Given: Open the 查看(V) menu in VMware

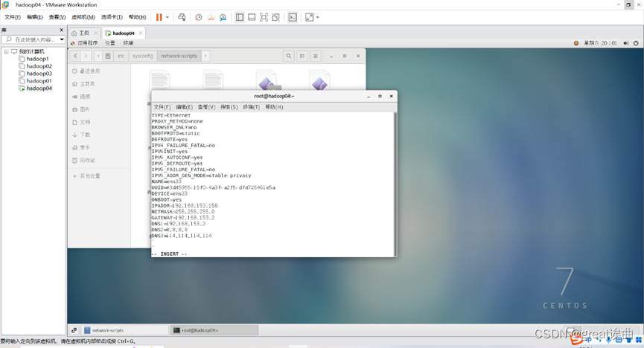Looking at the screenshot, I should [57, 17].
